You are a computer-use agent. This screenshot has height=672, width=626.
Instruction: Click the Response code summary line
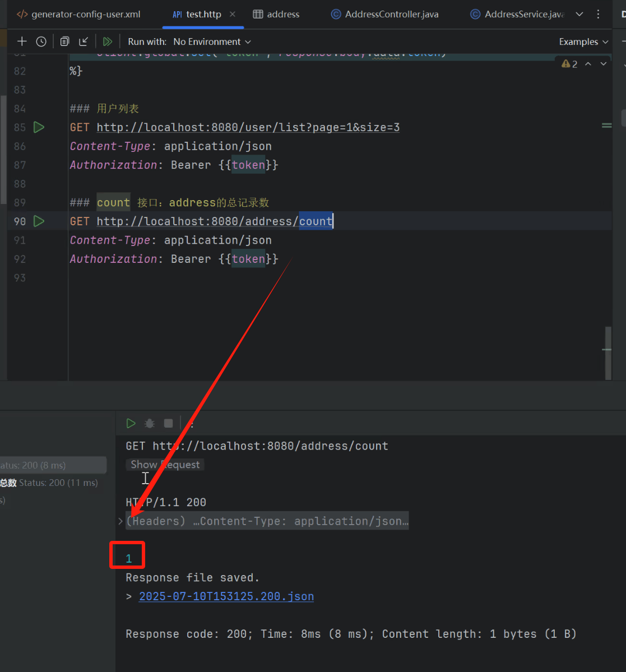click(x=351, y=634)
